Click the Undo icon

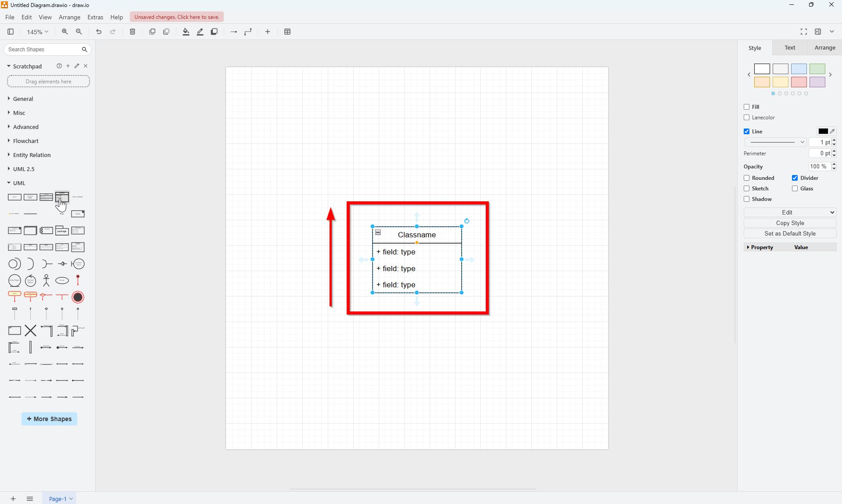(98, 32)
